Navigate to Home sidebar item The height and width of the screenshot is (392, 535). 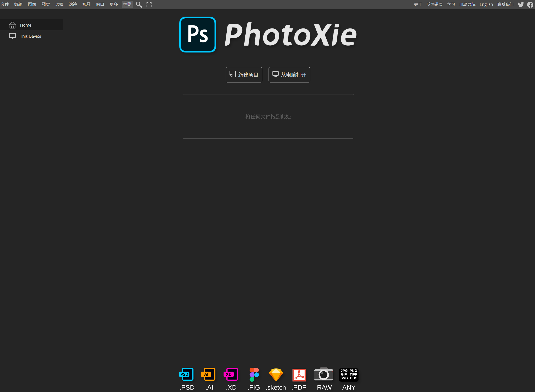35,25
